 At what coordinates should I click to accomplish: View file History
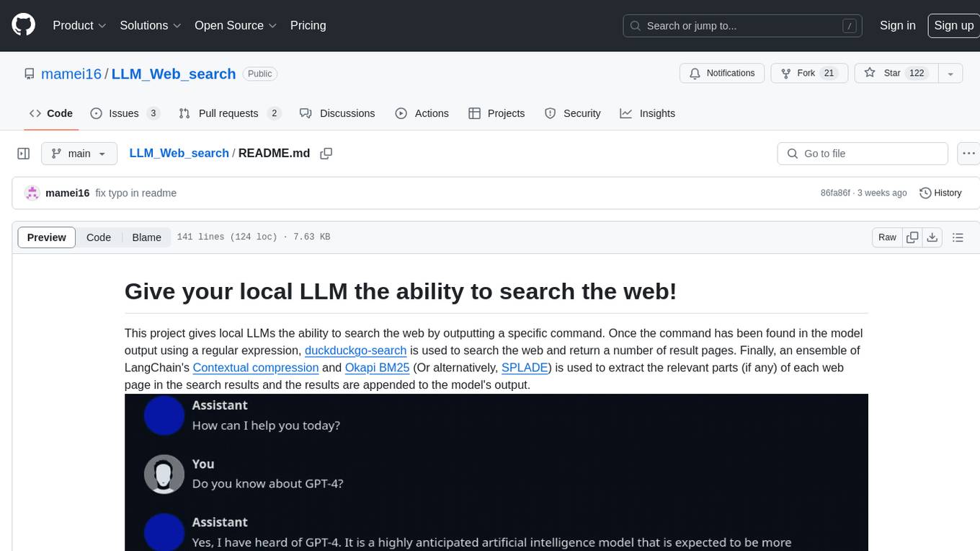(x=940, y=193)
